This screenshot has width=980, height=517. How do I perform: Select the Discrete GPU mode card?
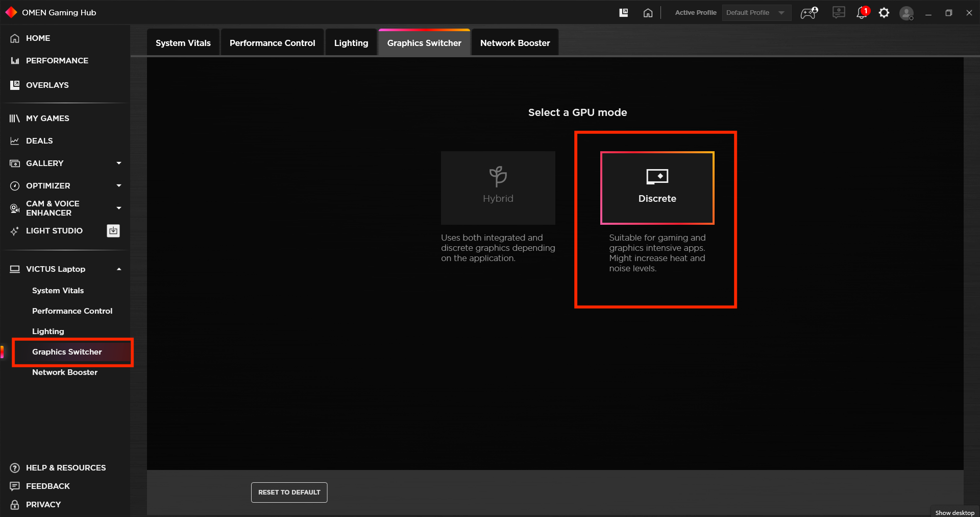[x=657, y=187]
